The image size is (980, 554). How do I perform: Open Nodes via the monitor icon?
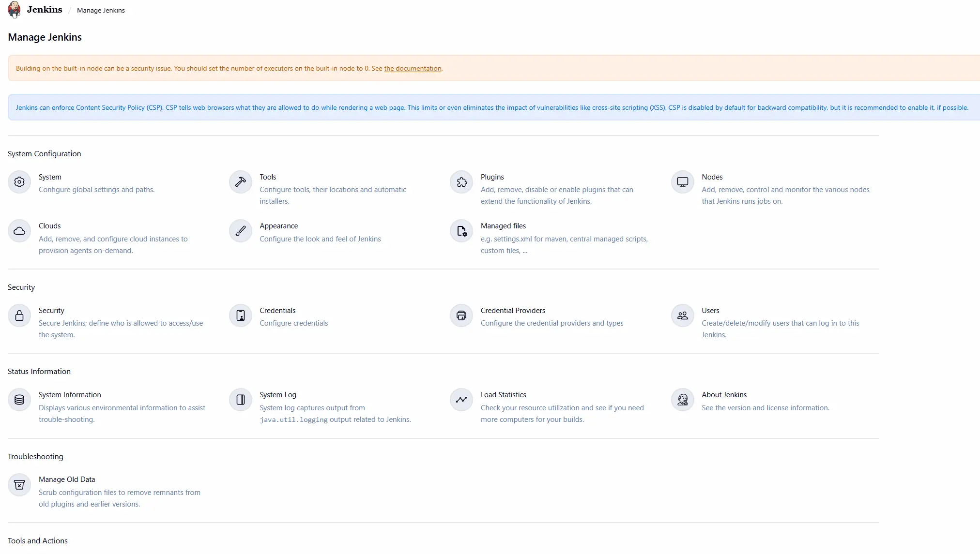click(683, 182)
